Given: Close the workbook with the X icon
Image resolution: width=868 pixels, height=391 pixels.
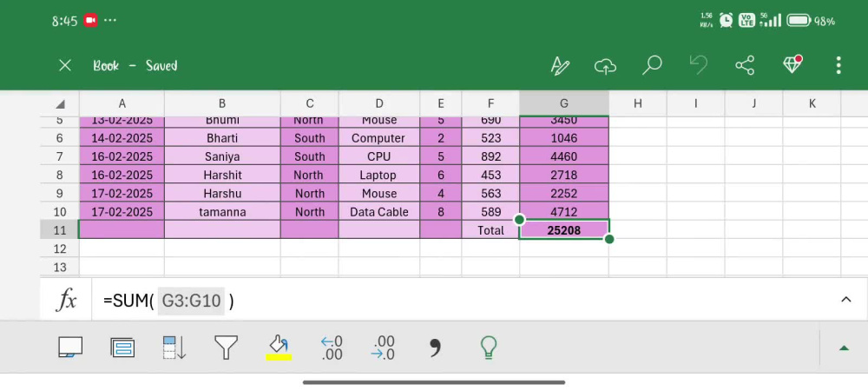Looking at the screenshot, I should tap(65, 65).
